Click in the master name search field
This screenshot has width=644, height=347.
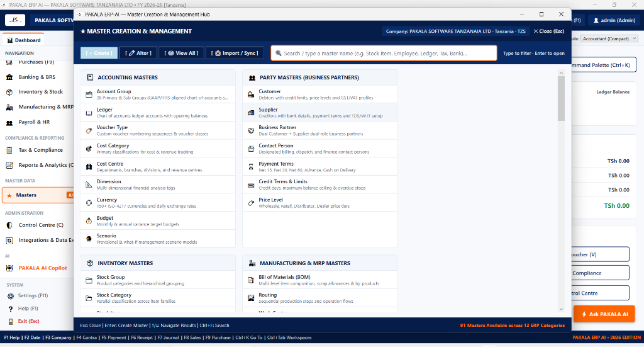click(384, 53)
